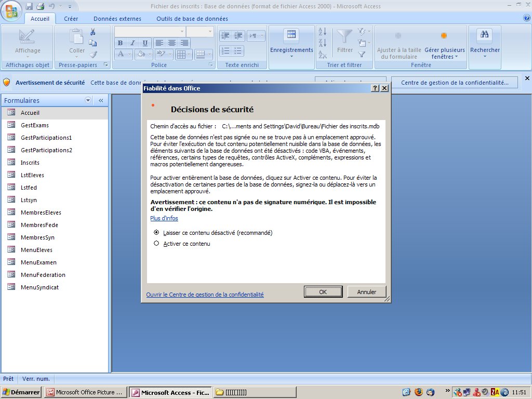Open the Presse-papiers dialog launcher
This screenshot has width=532, height=399.
point(106,64)
